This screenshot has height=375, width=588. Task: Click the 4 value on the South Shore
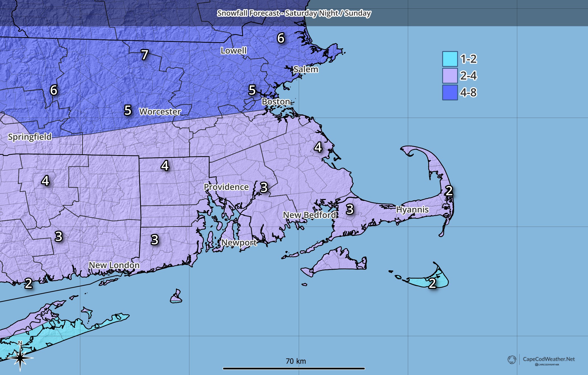(318, 147)
